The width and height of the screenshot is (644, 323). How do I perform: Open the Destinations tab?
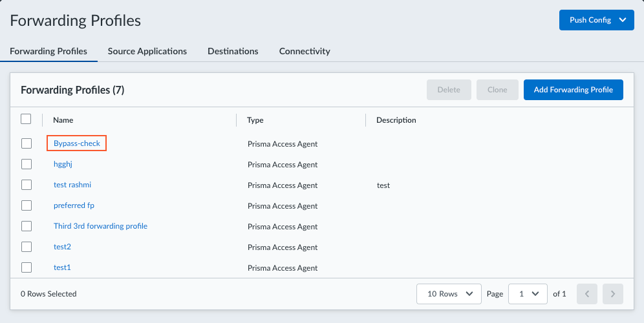[x=233, y=51]
